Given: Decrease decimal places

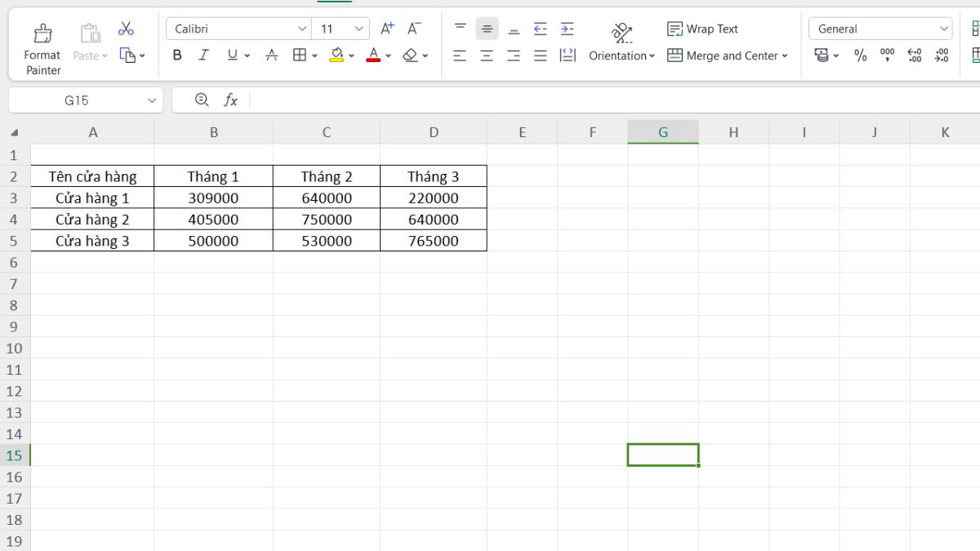Looking at the screenshot, I should [x=941, y=56].
